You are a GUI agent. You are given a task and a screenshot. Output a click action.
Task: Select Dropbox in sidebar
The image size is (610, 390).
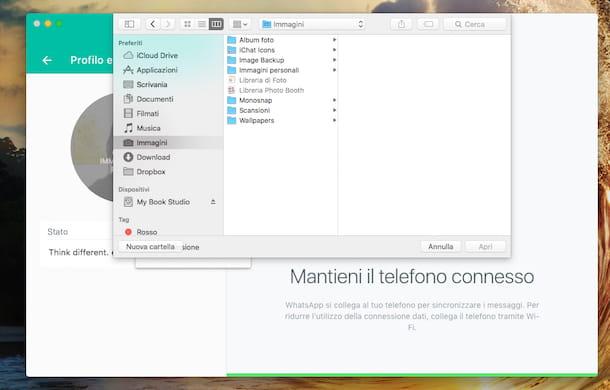(x=168, y=172)
